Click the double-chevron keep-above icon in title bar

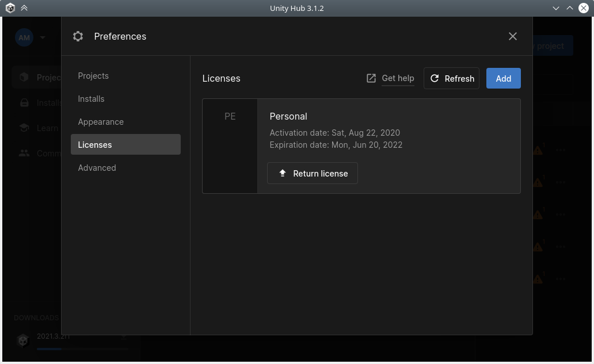pyautogui.click(x=24, y=8)
